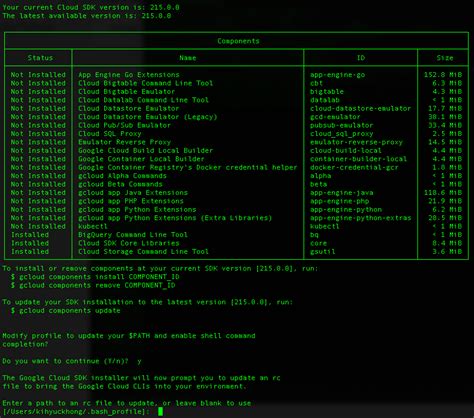This screenshot has width=474, height=418.
Task: Select the 'Cloud Datastore Emulator' name without Legacy
Action: (128, 108)
